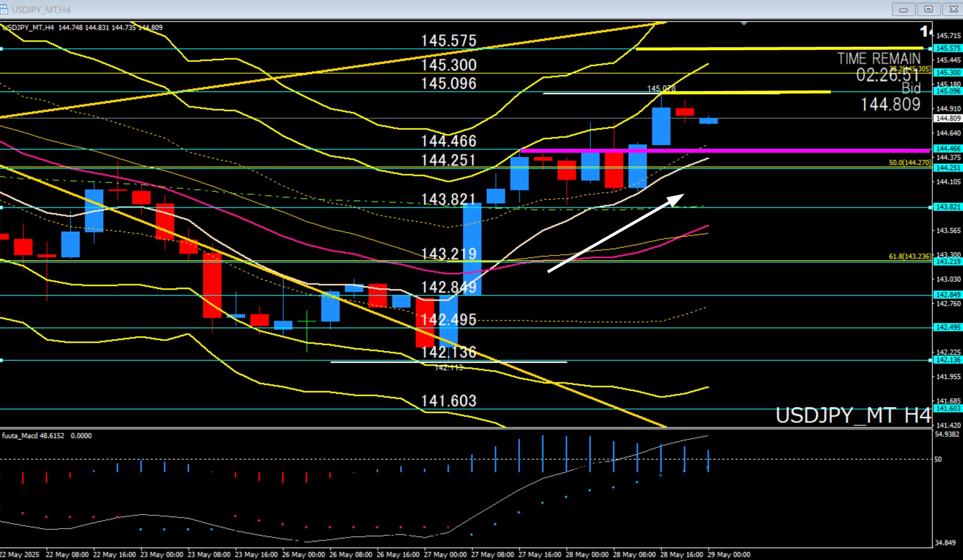Select the fuuta_Macd 48.6152 indicator label
Screen dimensions: 963x560
(x=33, y=436)
